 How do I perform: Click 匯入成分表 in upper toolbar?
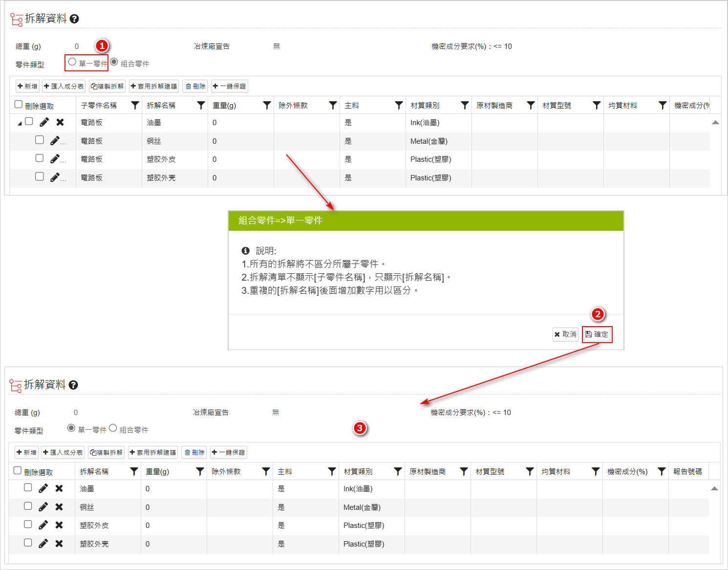click(64, 87)
